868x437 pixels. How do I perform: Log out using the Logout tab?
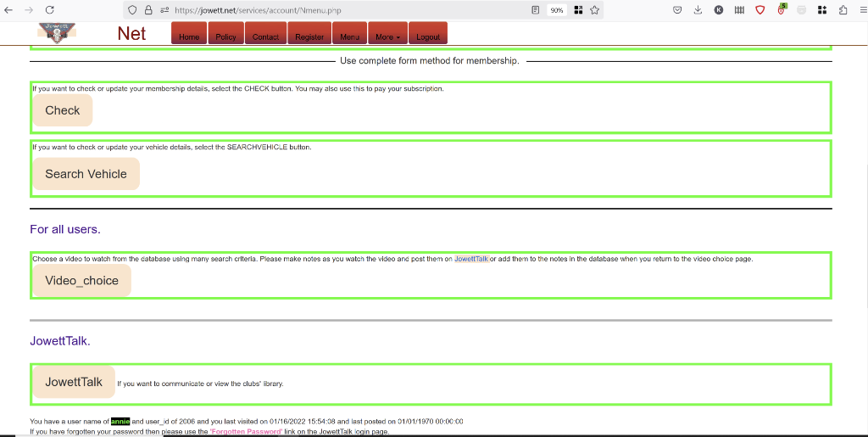point(428,33)
